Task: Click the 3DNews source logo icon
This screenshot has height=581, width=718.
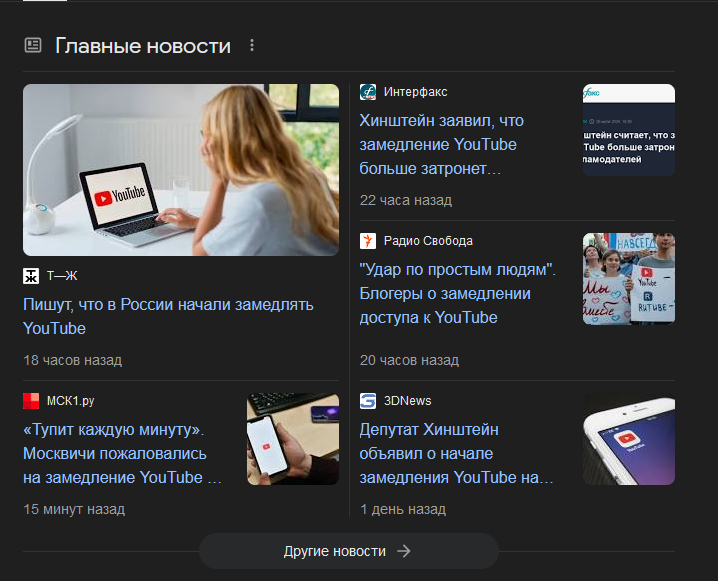Action: [x=368, y=401]
